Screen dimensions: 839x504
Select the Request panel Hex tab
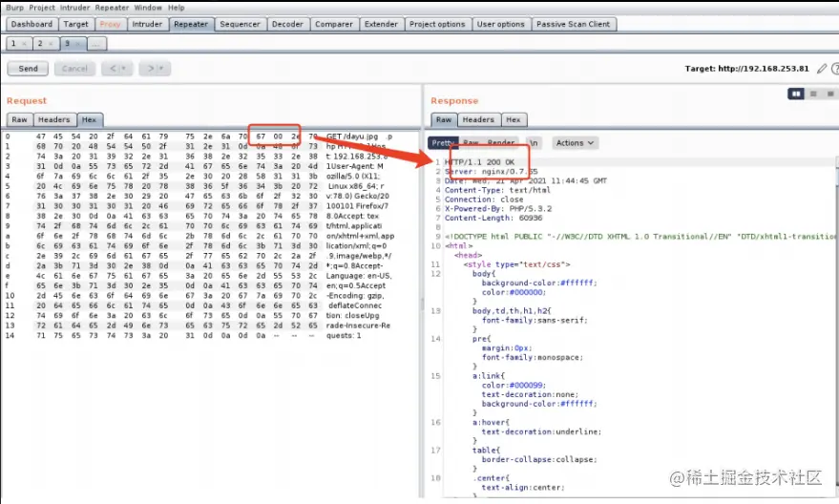click(89, 120)
